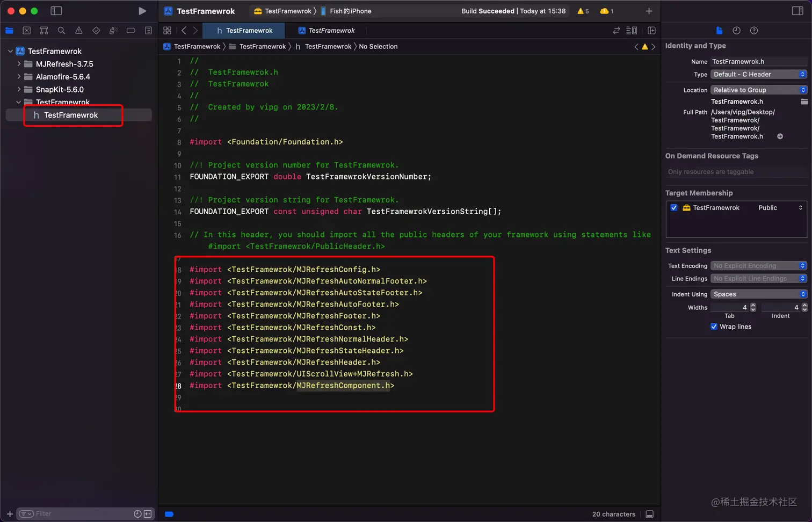This screenshot has width=812, height=522.
Task: Click the Tab width value field
Action: [729, 307]
